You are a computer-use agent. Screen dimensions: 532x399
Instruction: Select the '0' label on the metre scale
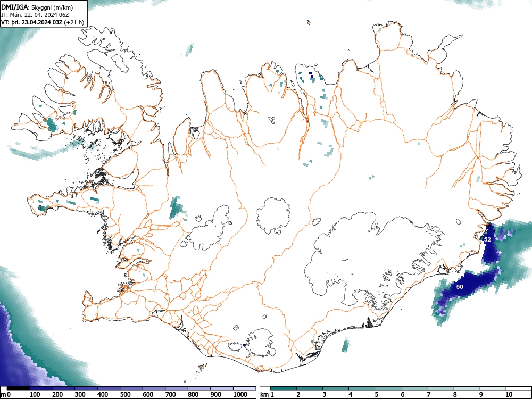coord(9,395)
